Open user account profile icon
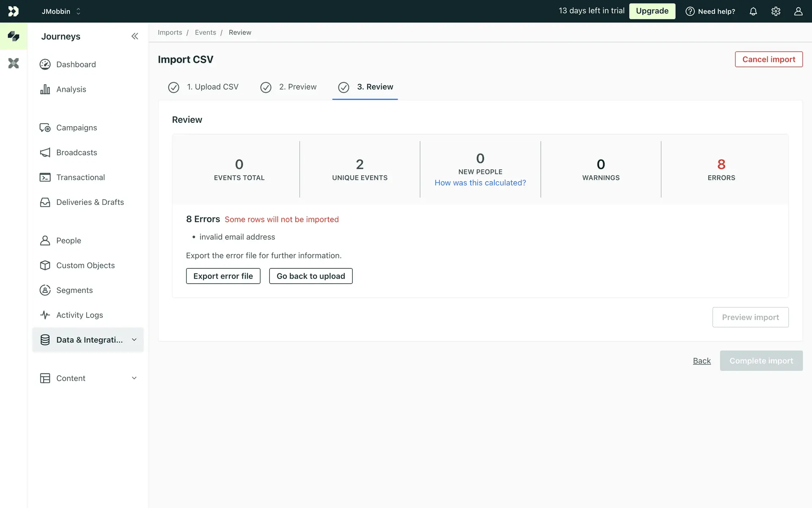The width and height of the screenshot is (812, 508). point(798,11)
